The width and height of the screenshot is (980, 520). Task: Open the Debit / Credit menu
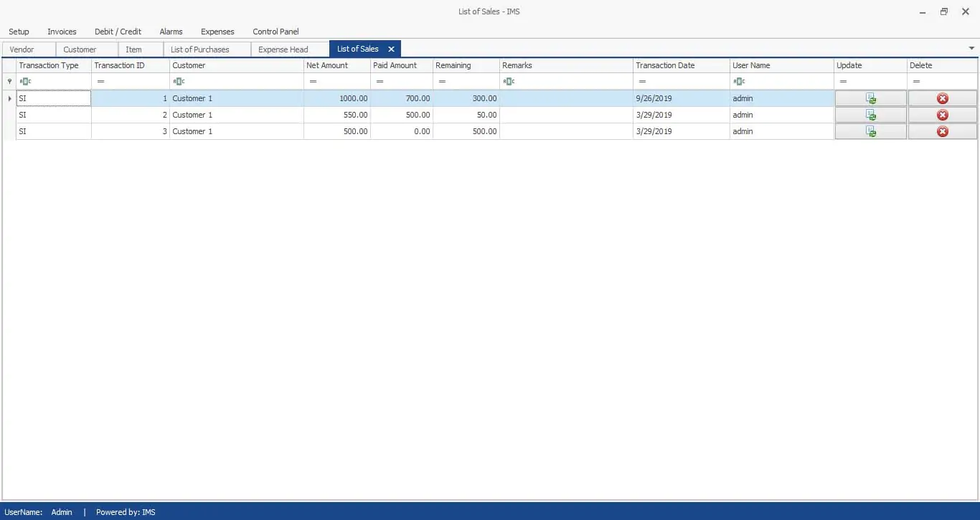[x=118, y=32]
